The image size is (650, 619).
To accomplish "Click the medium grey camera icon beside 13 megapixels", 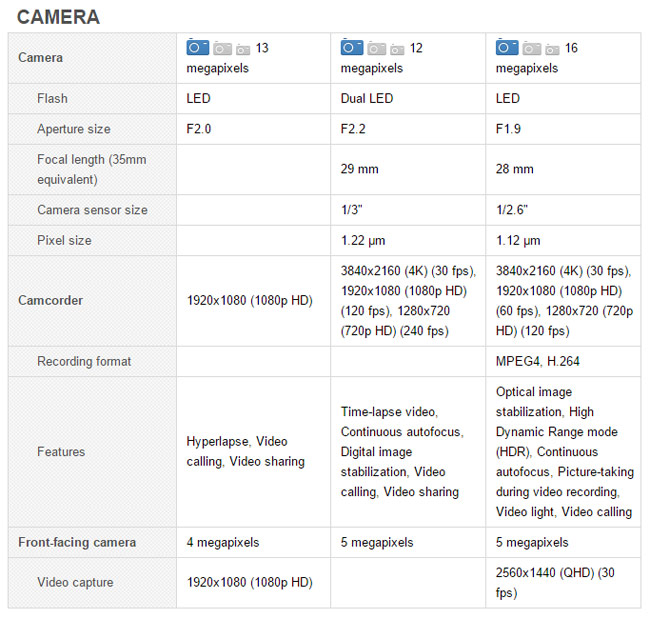I will point(222,48).
